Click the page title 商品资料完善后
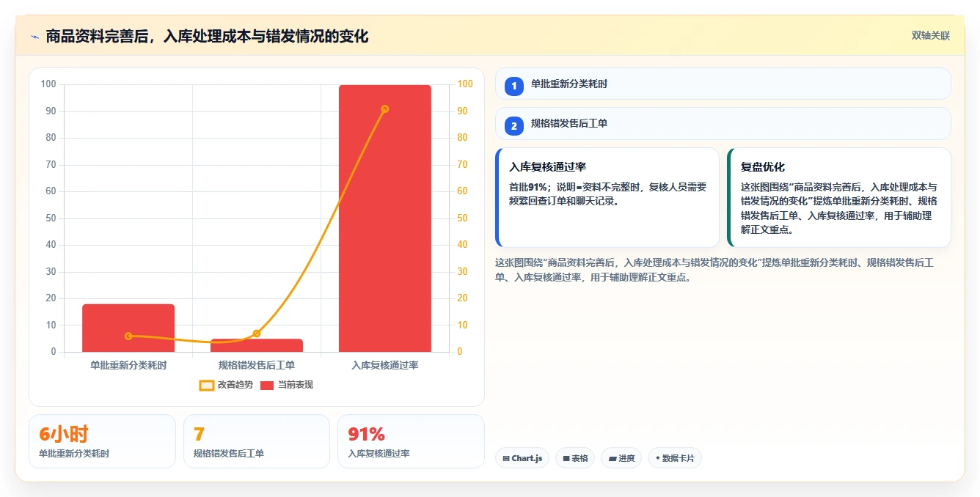Image resolution: width=980 pixels, height=497 pixels. [207, 36]
